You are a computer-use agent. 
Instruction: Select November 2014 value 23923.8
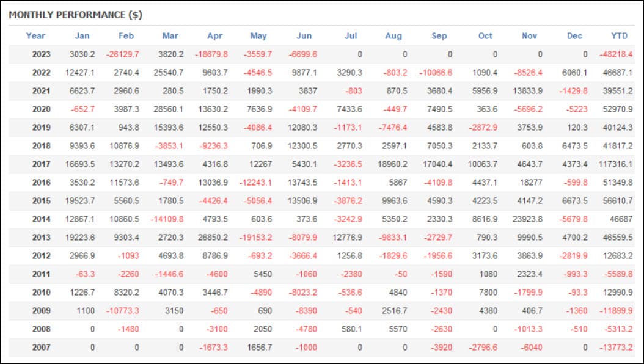click(527, 219)
